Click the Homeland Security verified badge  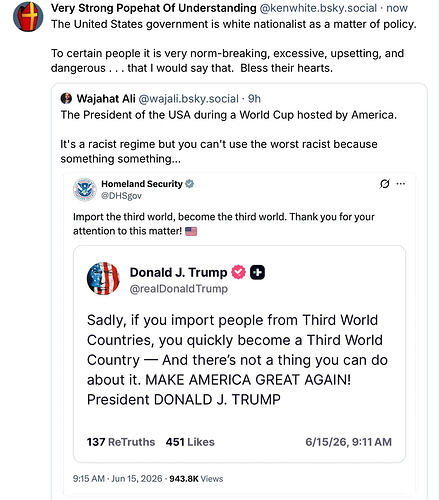coord(189,184)
